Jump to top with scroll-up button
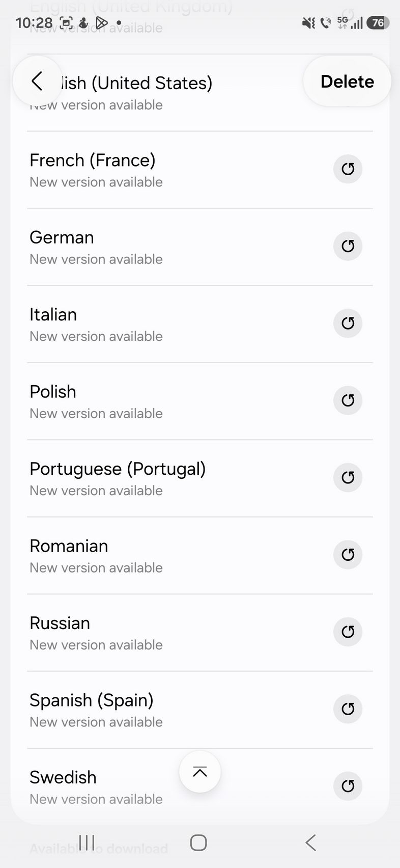This screenshot has height=868, width=400. pyautogui.click(x=200, y=772)
